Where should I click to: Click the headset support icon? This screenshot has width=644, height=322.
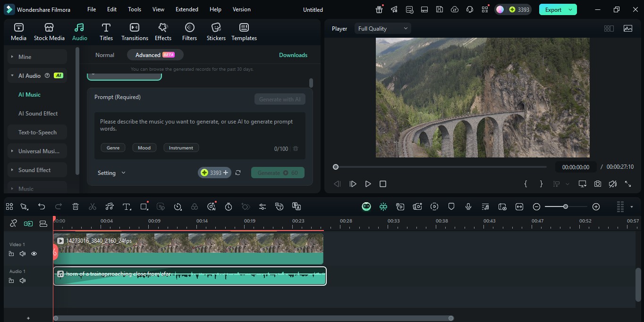(470, 9)
